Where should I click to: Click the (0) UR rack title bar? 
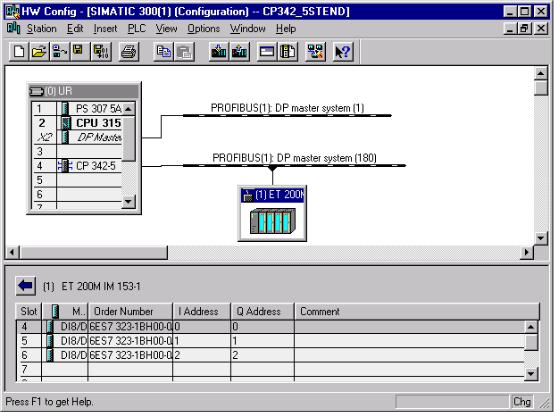coord(84,91)
